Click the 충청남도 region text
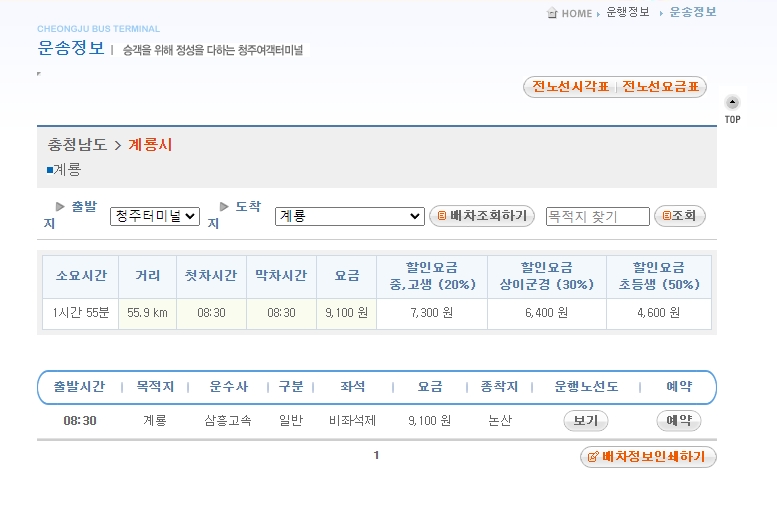Viewport: 777px width, 515px height. tap(77, 145)
